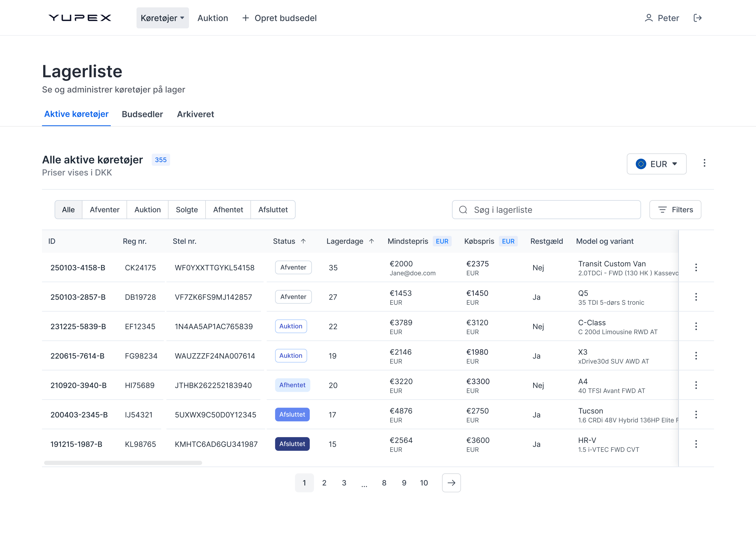Image resolution: width=756 pixels, height=538 pixels.
Task: Sort by Lagerdage column arrow
Action: 371,241
